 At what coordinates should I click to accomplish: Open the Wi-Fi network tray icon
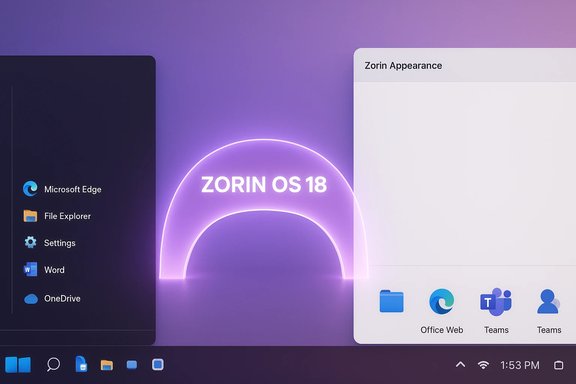483,365
